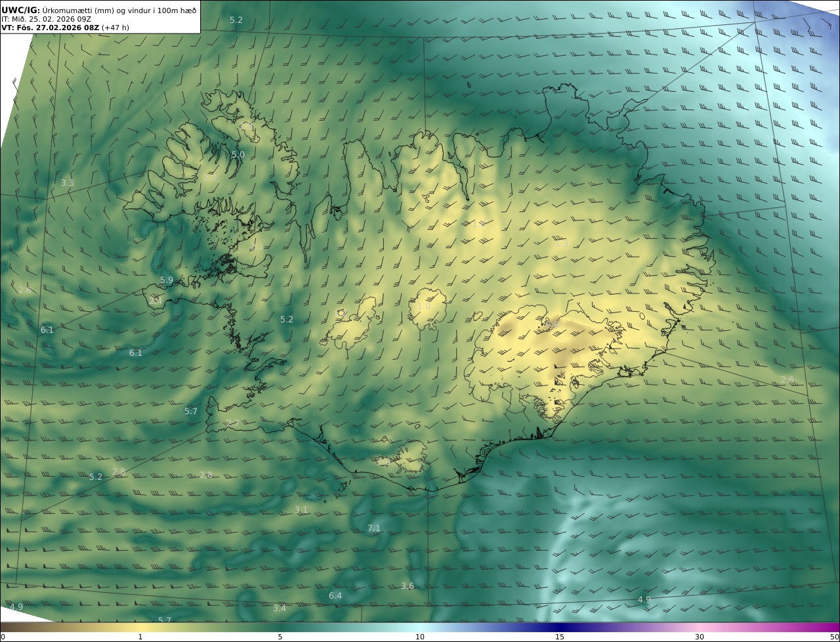Pick the colorbar tick label "10"
Image resolution: width=840 pixels, height=642 pixels.
click(420, 637)
